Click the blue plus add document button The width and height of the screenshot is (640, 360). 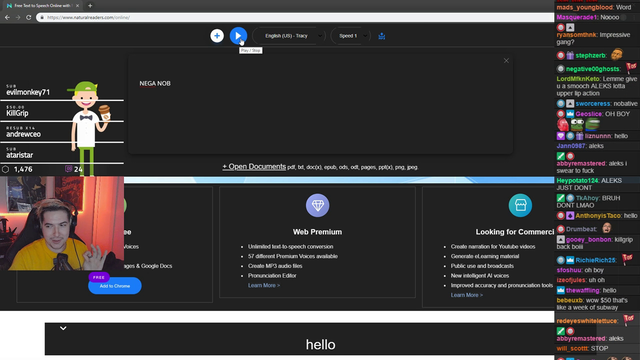pyautogui.click(x=217, y=36)
